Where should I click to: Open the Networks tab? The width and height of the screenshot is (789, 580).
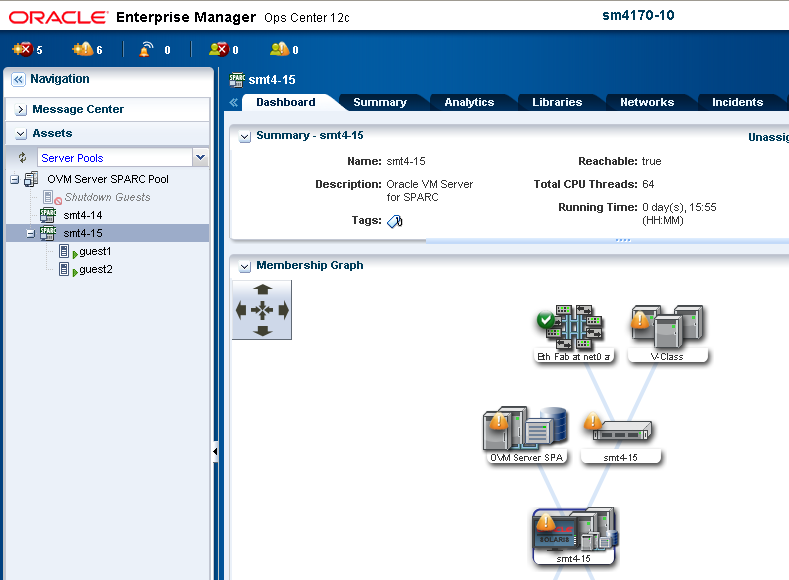[x=647, y=102]
